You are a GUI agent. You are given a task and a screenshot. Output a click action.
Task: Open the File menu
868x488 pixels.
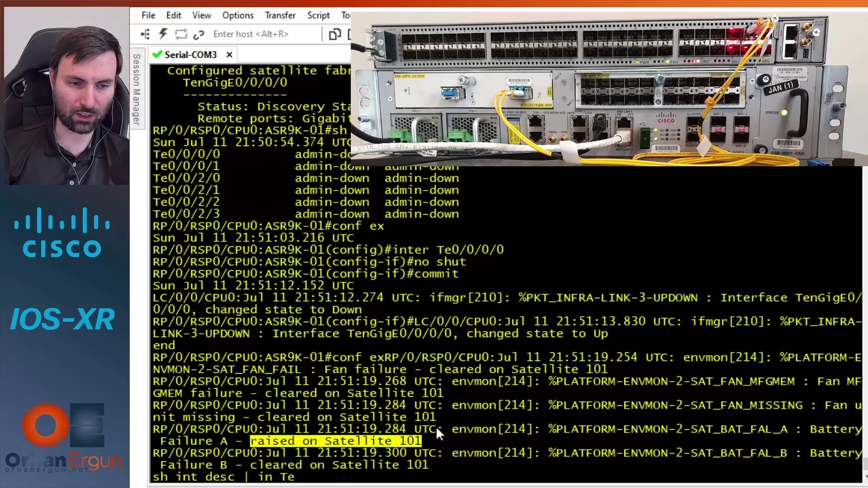tap(148, 15)
